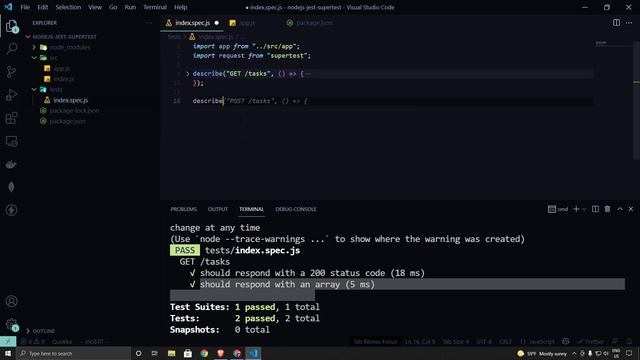
Task: Switch to the package.json editor tab
Action: (314, 23)
